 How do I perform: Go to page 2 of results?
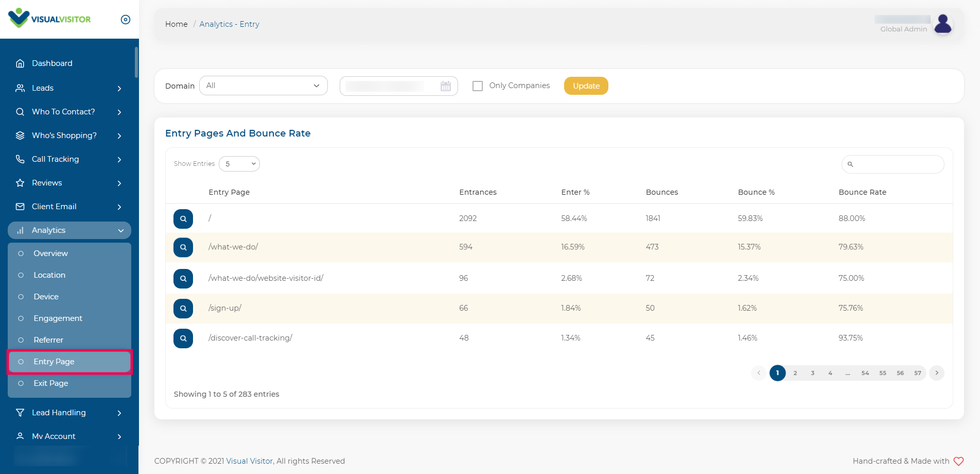(795, 373)
